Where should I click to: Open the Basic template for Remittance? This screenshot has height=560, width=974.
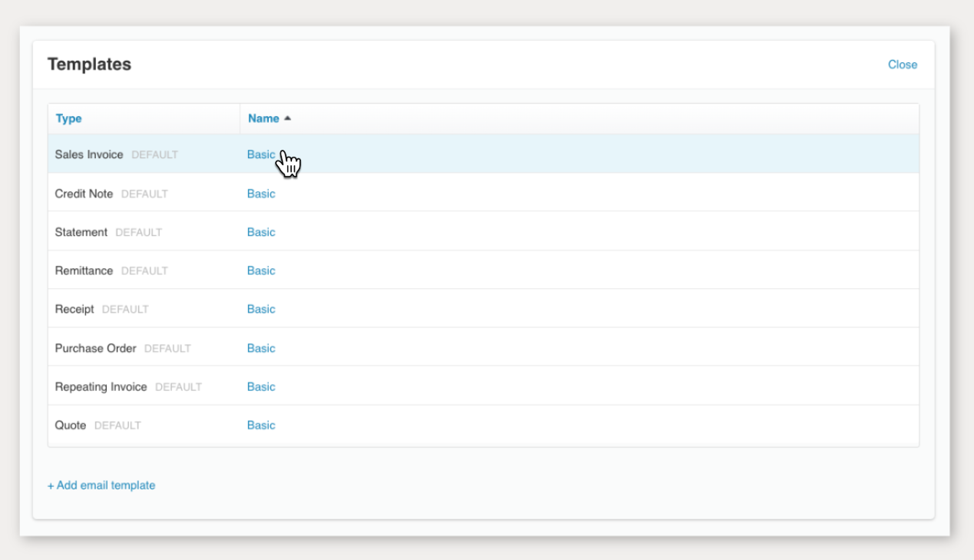[260, 270]
